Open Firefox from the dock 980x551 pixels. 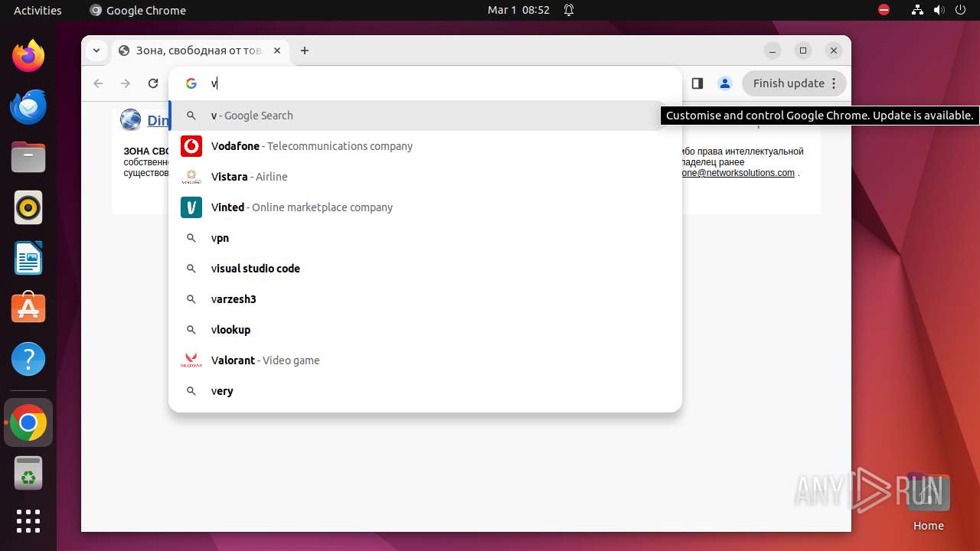[28, 56]
